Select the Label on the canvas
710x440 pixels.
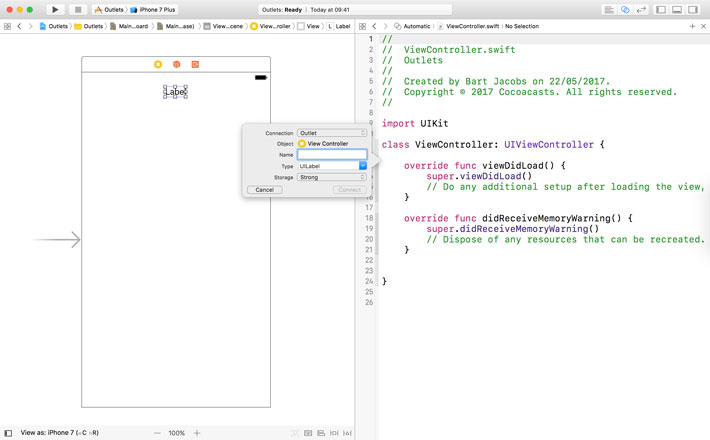(x=175, y=92)
